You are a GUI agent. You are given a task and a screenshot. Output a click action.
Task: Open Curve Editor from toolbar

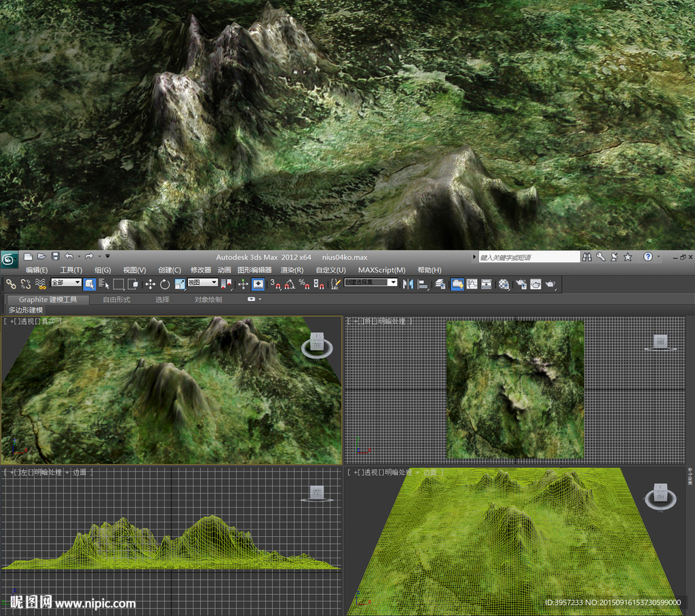[472, 284]
